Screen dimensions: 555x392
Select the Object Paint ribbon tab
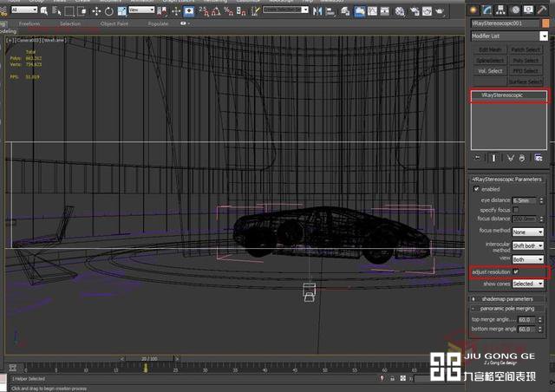(114, 23)
